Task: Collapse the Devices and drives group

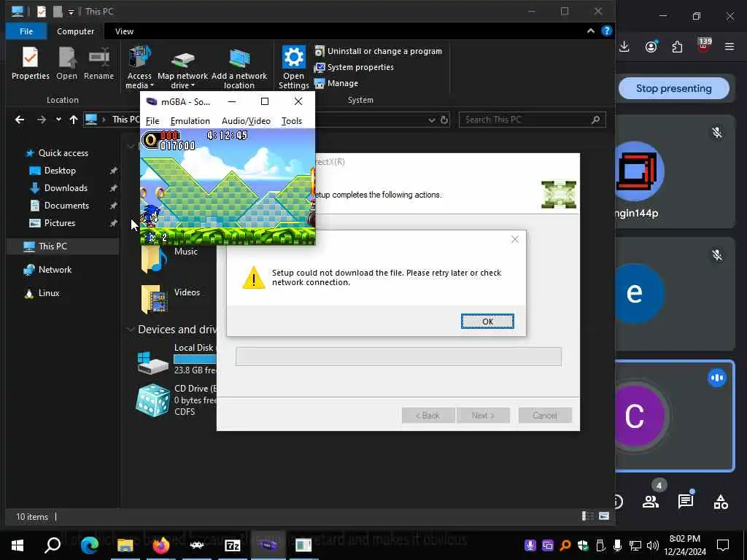Action: 130,329
